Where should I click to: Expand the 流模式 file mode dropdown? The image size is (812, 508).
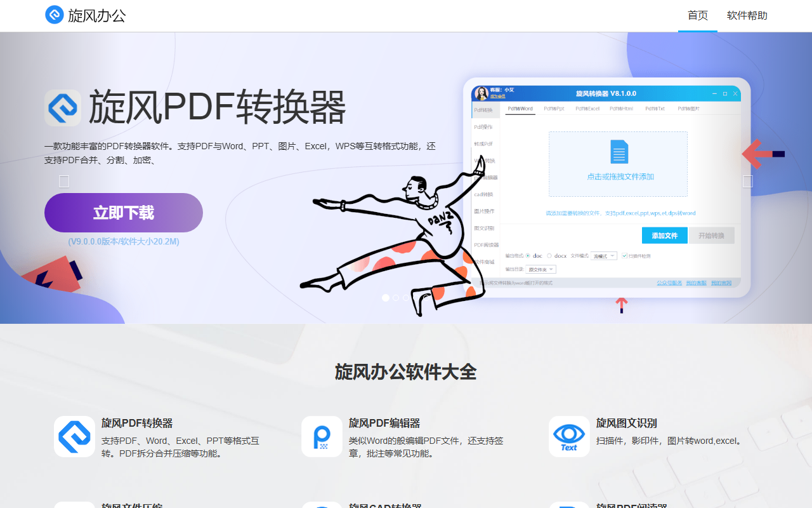click(603, 256)
